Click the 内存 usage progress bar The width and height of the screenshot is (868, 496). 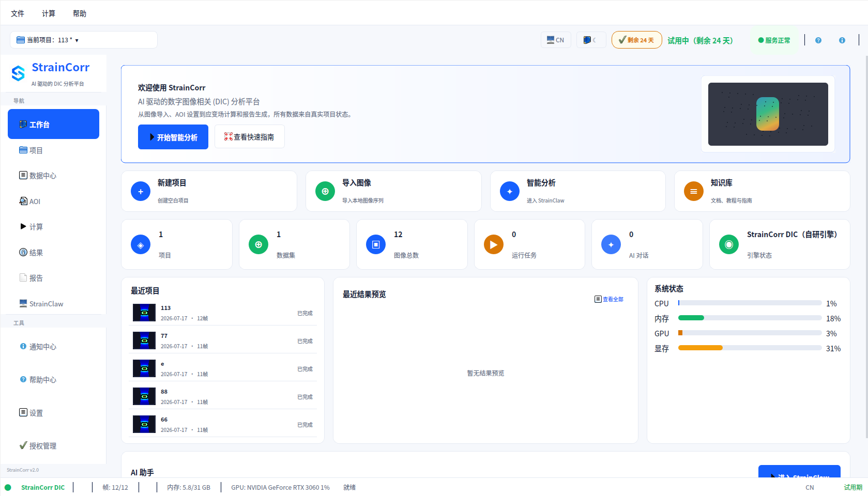click(750, 318)
